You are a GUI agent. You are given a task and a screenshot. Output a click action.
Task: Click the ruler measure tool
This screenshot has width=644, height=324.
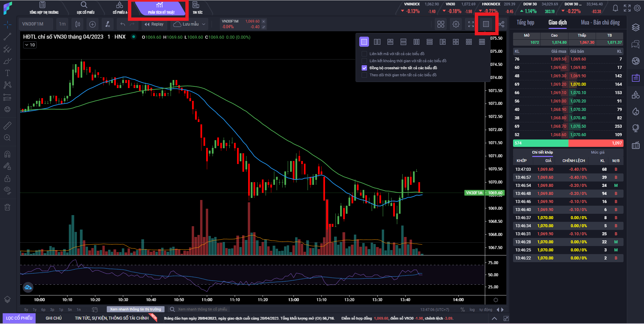point(7,126)
